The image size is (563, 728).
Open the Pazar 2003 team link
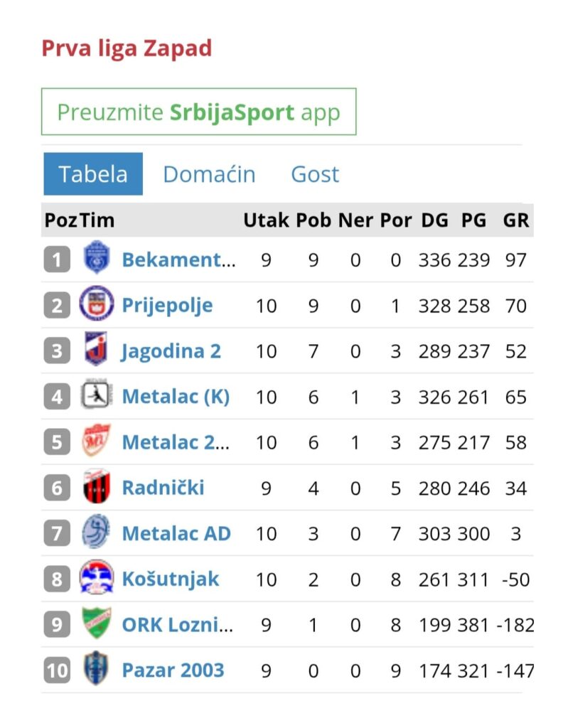(173, 670)
